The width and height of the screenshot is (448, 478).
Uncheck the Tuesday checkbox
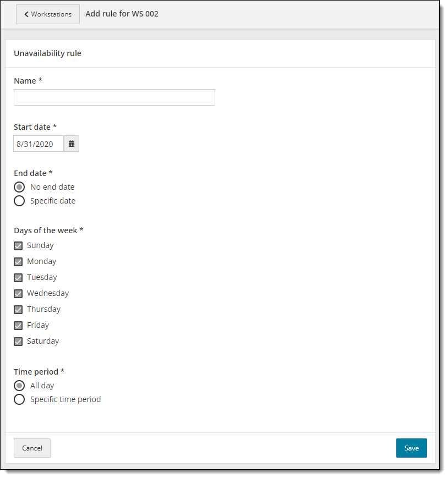tap(18, 278)
